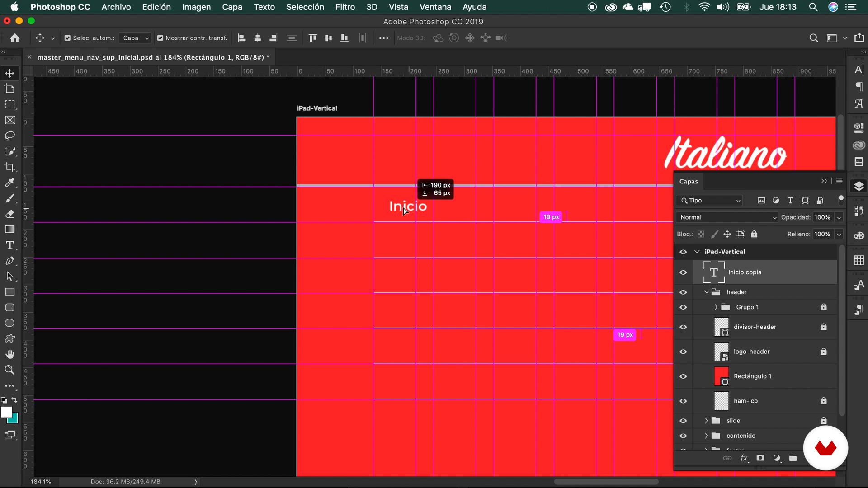Select the Move tool in the toolbox
This screenshot has height=488, width=868.
[9, 73]
